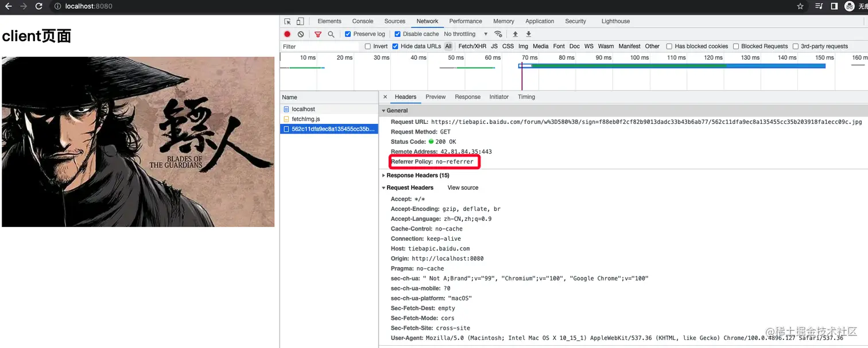Switch to the Initiator tab
The image size is (868, 348).
point(499,97)
